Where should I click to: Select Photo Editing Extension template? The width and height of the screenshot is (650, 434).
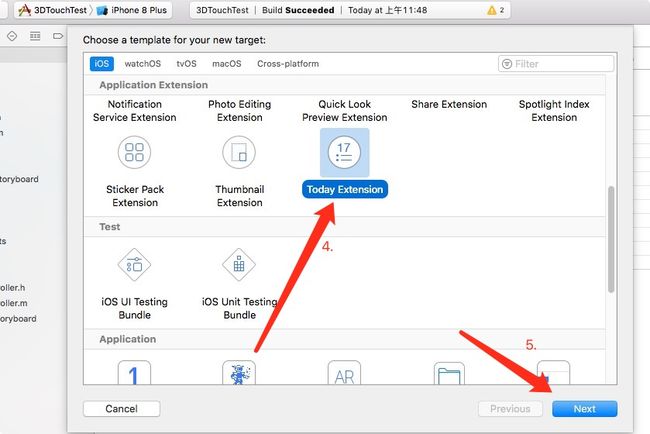[x=240, y=111]
